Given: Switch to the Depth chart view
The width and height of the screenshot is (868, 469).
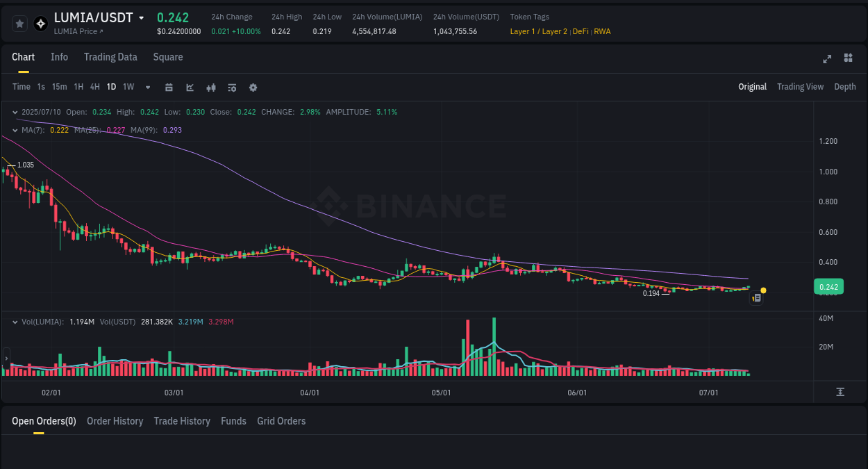Looking at the screenshot, I should click(845, 87).
